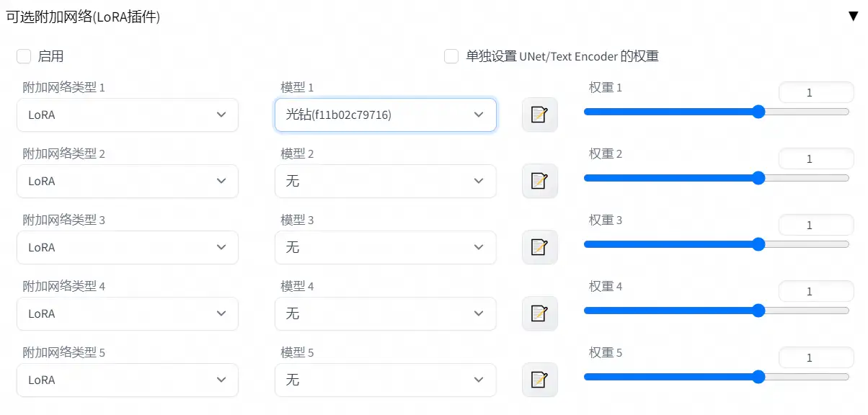This screenshot has width=868, height=415.
Task: Open metadata editor icon for 模型 3
Action: [x=540, y=247]
